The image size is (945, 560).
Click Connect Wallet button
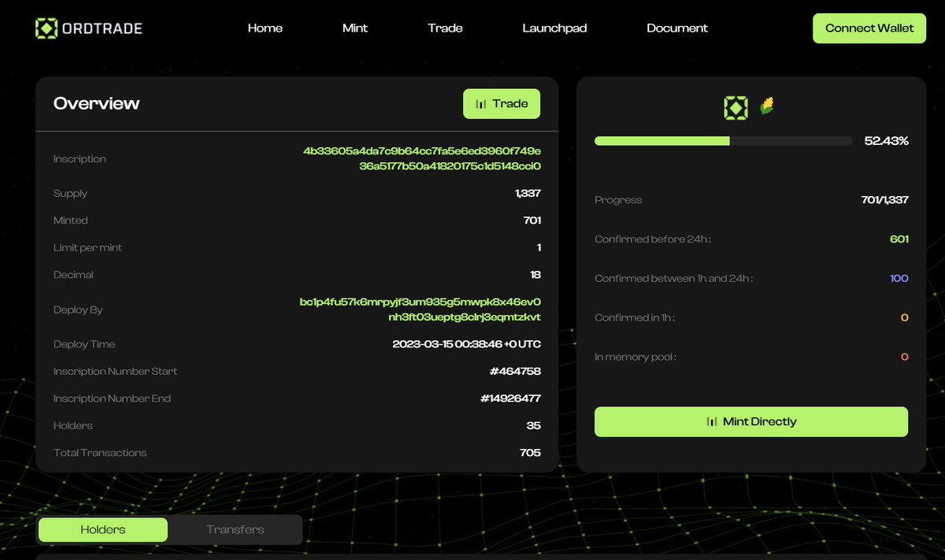[869, 28]
